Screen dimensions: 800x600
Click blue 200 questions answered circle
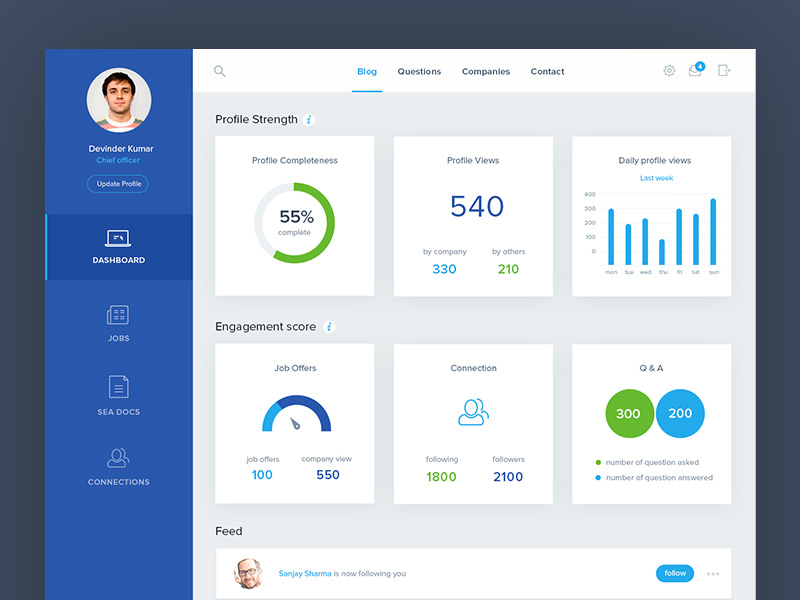pos(680,413)
